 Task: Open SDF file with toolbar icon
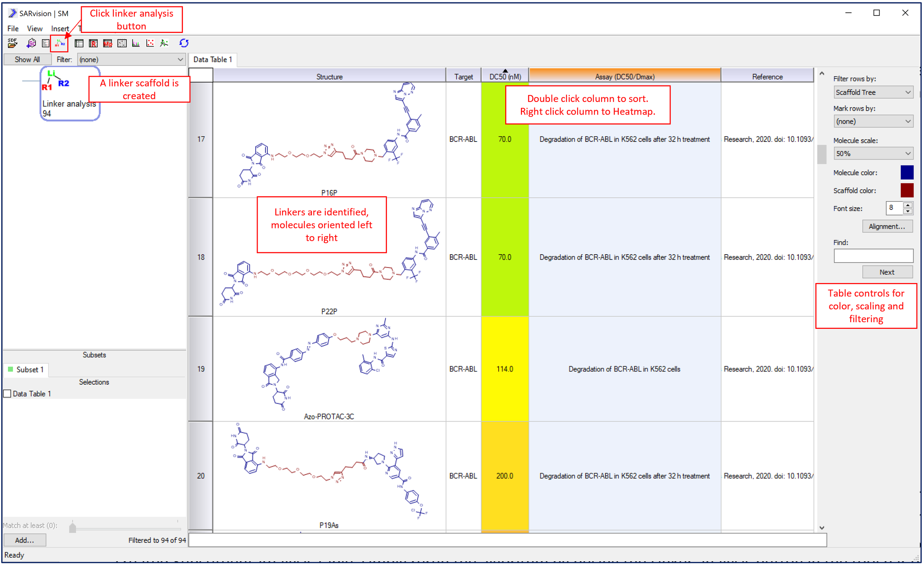[x=12, y=43]
